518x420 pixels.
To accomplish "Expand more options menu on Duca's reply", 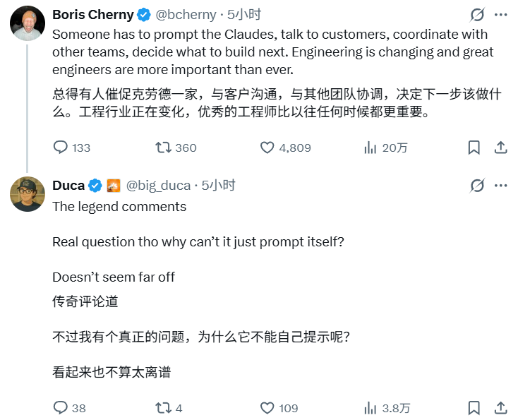I will 500,186.
